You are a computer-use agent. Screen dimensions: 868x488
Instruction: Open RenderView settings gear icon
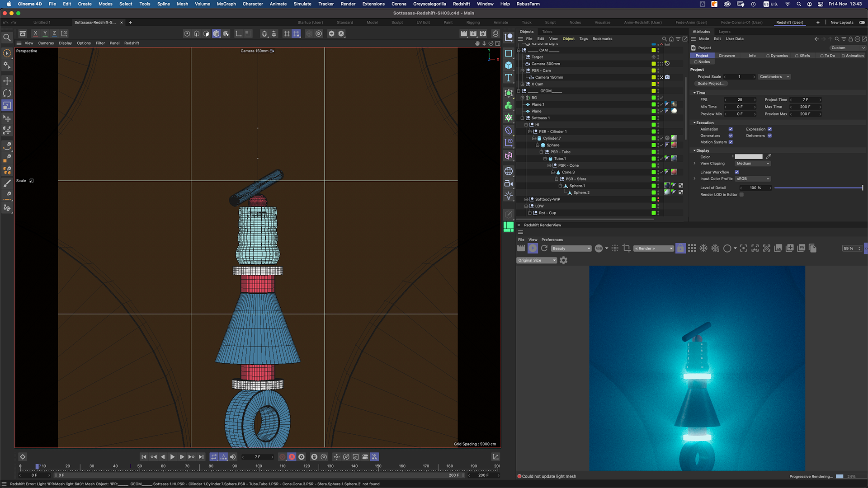coord(563,260)
